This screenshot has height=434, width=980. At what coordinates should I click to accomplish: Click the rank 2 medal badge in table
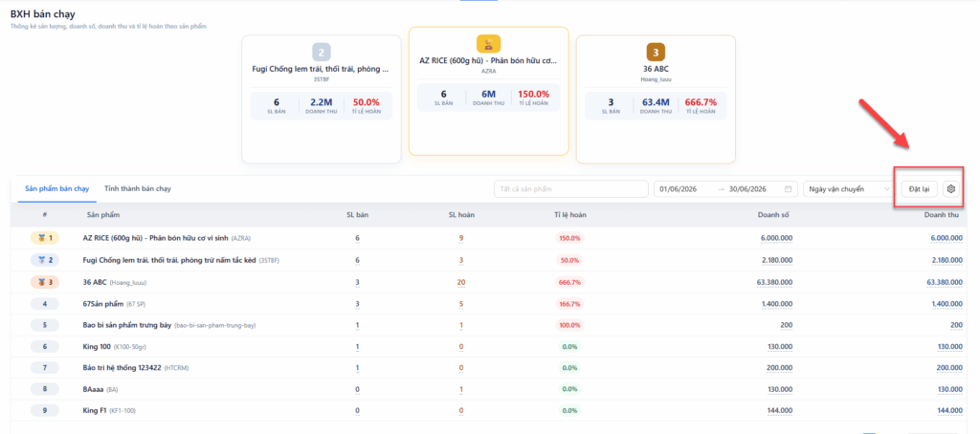44,260
